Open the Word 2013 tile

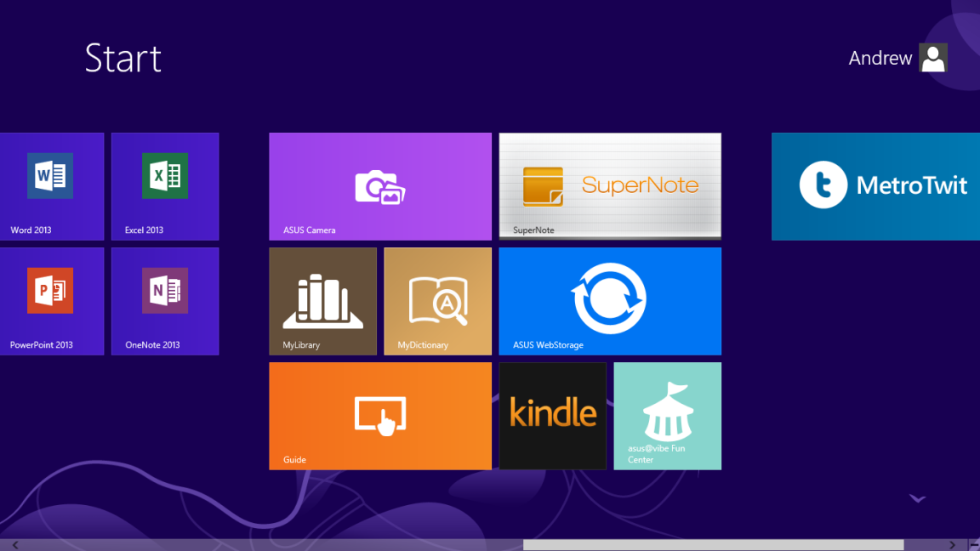(52, 186)
